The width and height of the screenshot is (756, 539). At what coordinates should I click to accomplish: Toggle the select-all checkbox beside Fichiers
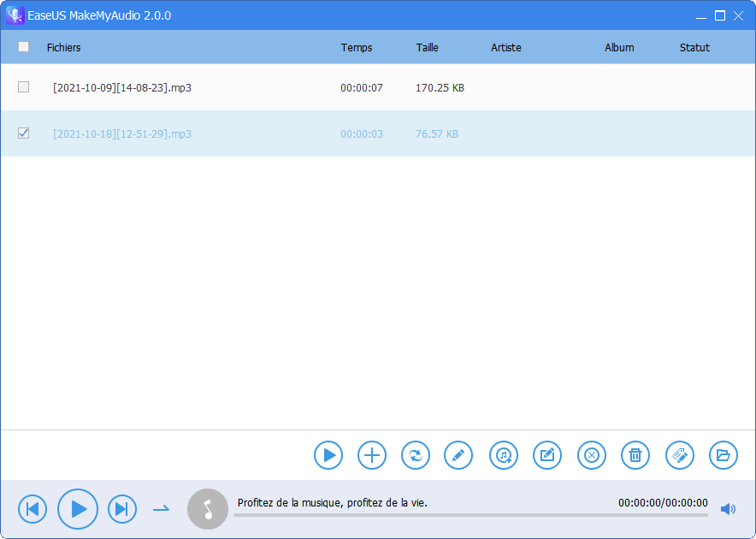point(23,47)
